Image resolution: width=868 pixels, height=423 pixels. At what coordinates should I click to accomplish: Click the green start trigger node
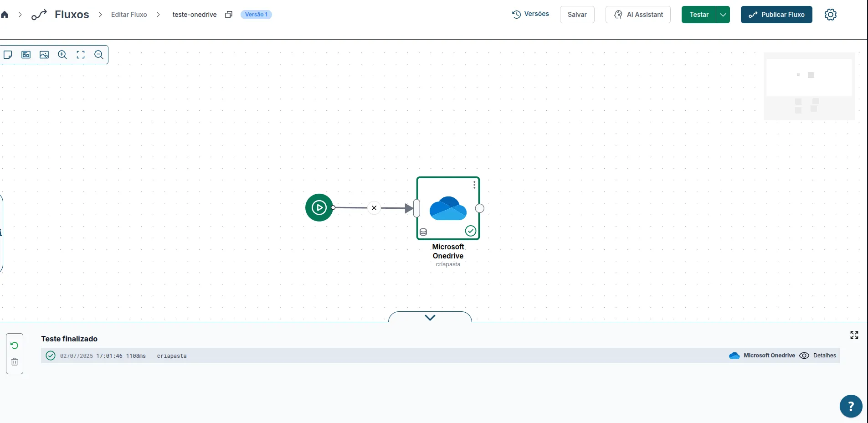click(x=319, y=207)
